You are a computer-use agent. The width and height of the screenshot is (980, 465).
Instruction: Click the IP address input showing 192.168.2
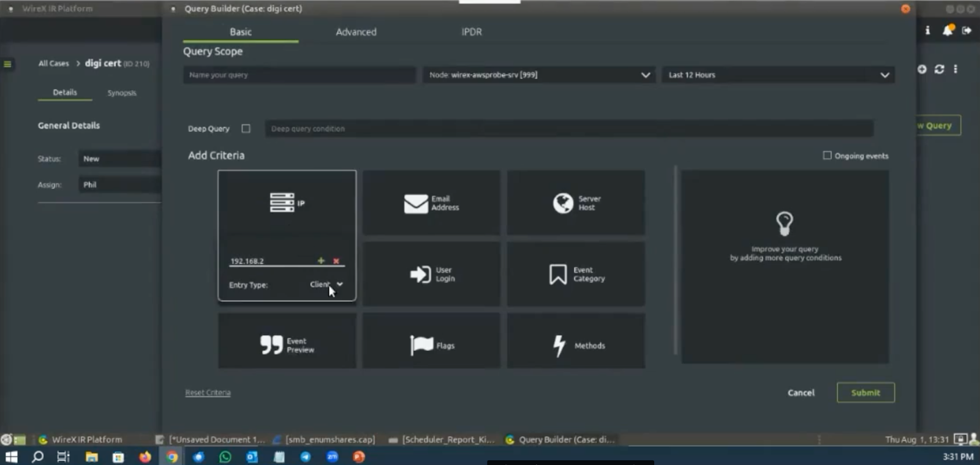pos(271,261)
